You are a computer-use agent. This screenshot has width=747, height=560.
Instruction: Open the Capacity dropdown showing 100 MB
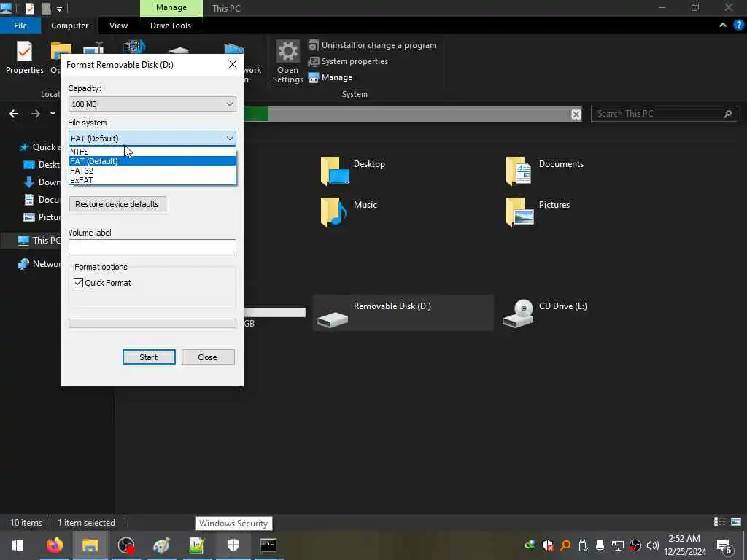pyautogui.click(x=152, y=104)
